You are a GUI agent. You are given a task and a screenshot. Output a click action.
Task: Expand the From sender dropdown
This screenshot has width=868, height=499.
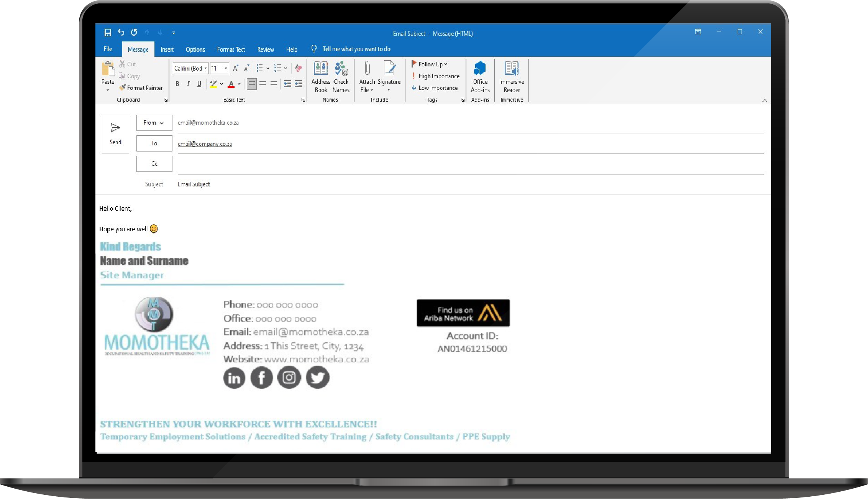[154, 123]
